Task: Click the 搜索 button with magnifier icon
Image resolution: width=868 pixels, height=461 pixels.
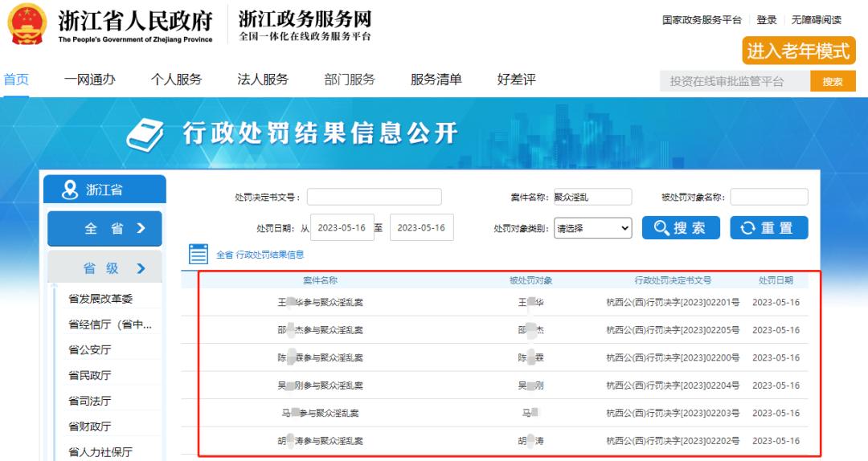Action: click(681, 227)
